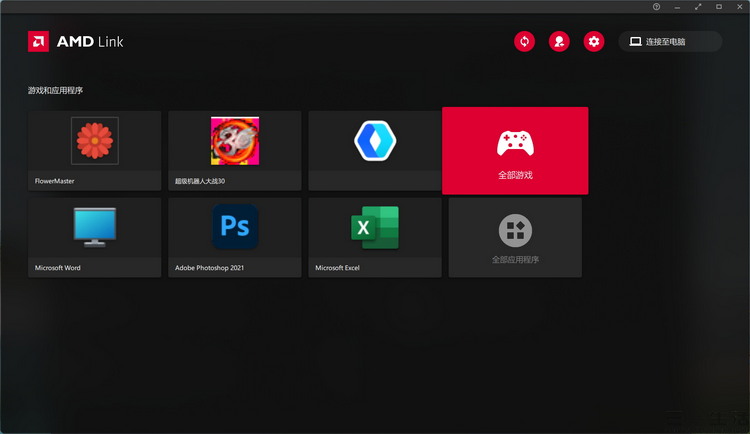Launch the 超级机器人大战30 game thumbnail
This screenshot has width=750, height=434.
click(x=235, y=141)
